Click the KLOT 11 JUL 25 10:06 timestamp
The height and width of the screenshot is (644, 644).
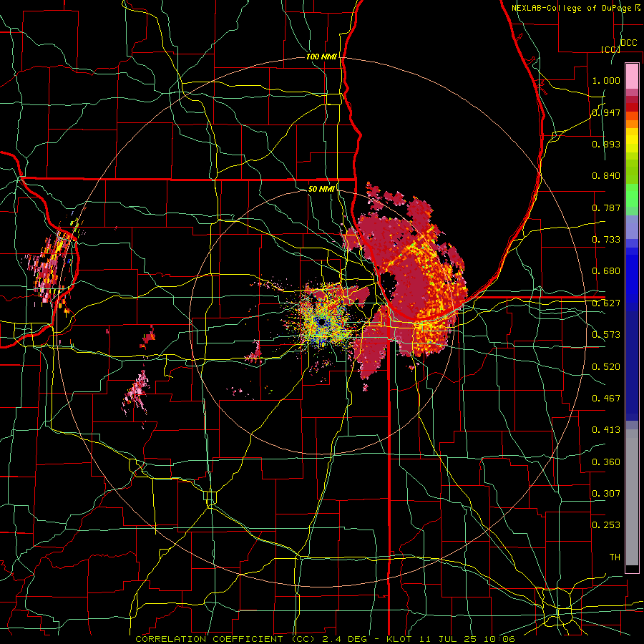pyautogui.click(x=451, y=639)
